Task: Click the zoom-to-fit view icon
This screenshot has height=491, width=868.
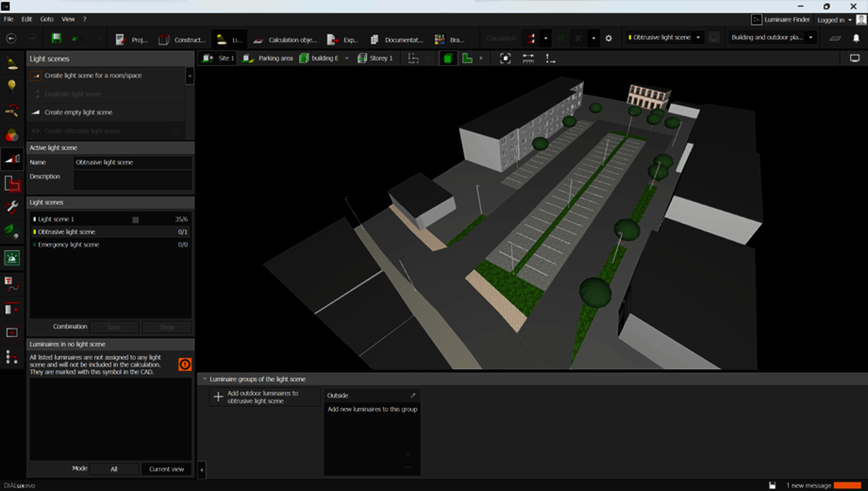Action: 505,59
